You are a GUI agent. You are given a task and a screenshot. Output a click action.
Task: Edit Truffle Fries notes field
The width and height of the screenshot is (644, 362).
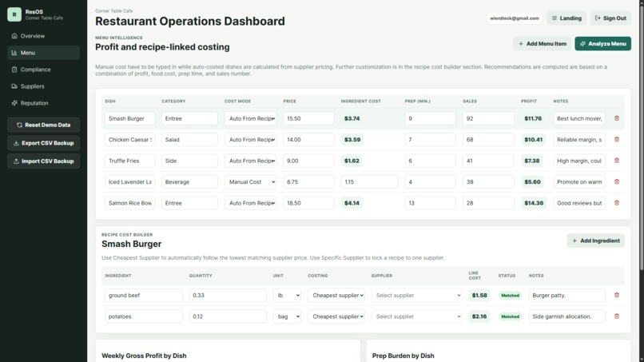point(579,161)
